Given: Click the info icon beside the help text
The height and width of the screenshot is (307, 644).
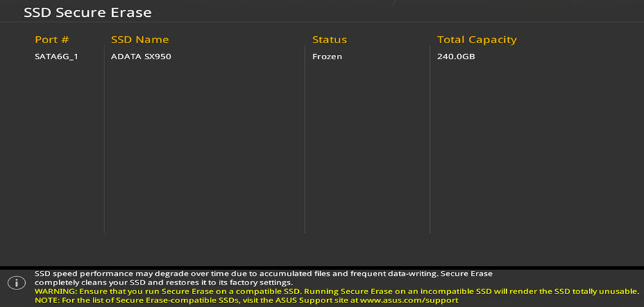Looking at the screenshot, I should (17, 282).
